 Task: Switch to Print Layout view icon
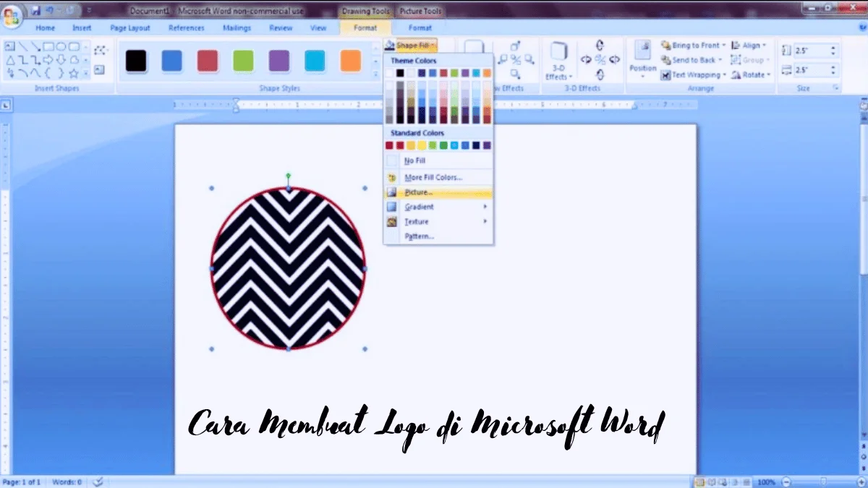pyautogui.click(x=699, y=481)
